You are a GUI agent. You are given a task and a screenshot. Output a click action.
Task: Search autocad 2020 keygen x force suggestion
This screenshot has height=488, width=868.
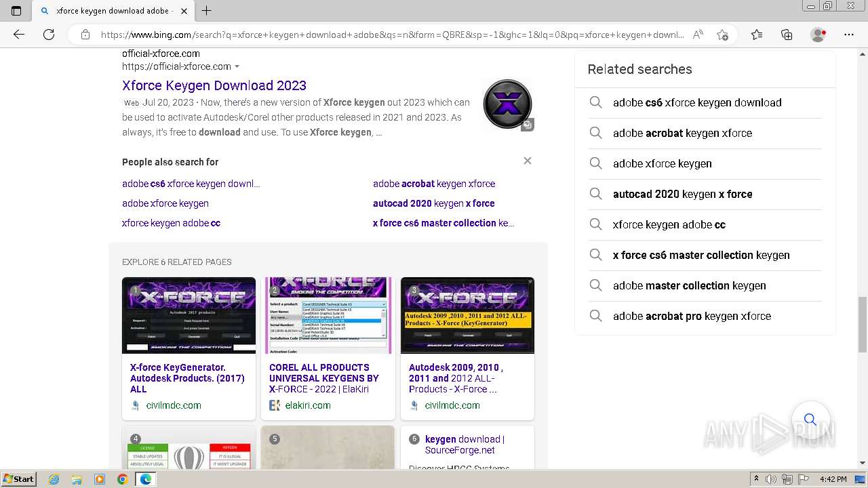434,203
